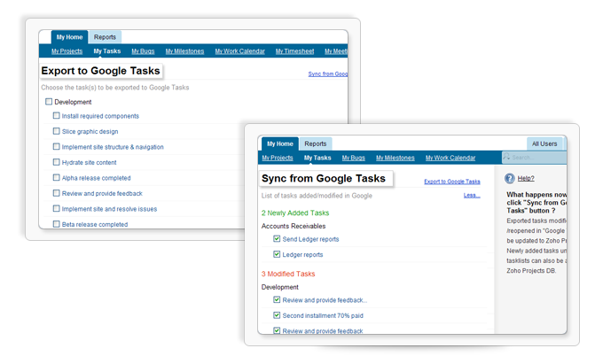
Task: Open the All Users tab
Action: 544,143
